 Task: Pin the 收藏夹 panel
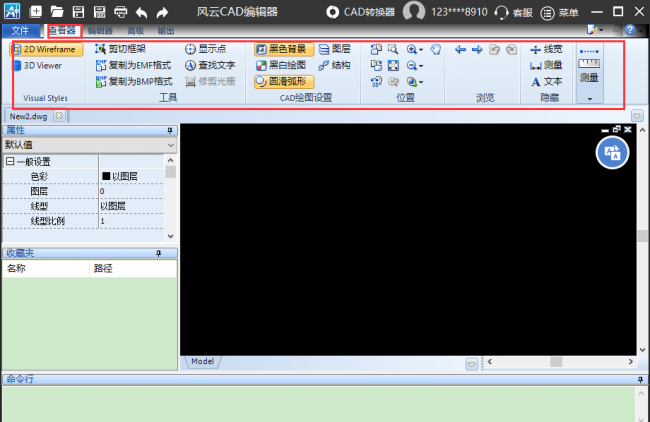coord(158,253)
